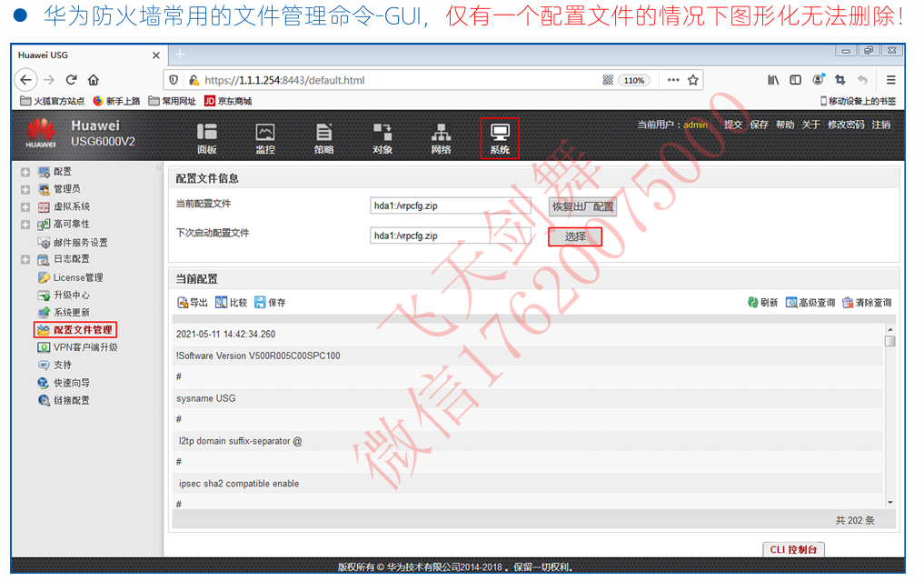Screen dimensions: 924x581
Task: Click the header 保存 link
Action: click(x=759, y=125)
